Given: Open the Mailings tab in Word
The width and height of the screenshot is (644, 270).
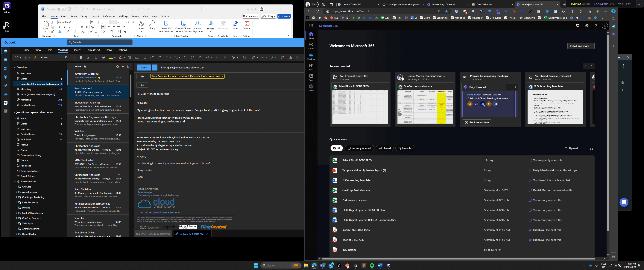Looking at the screenshot, I should tap(123, 16).
